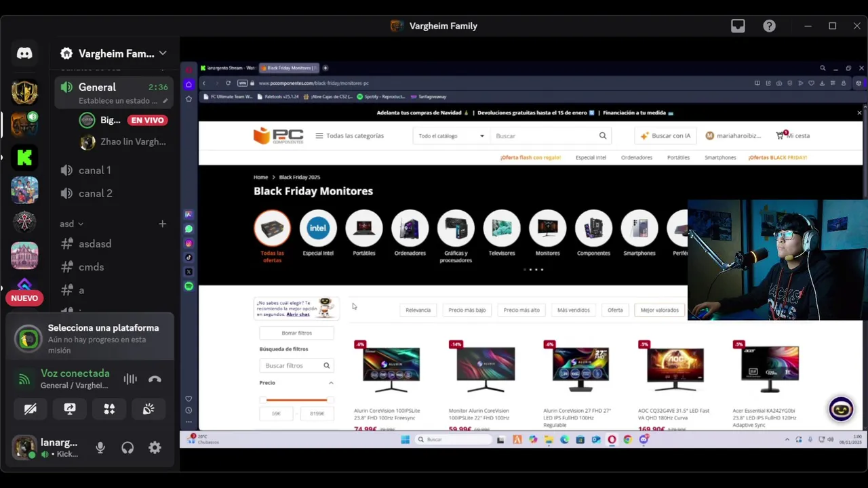
Task: Open Spotify bookmark in bookmarks bar
Action: (x=381, y=97)
